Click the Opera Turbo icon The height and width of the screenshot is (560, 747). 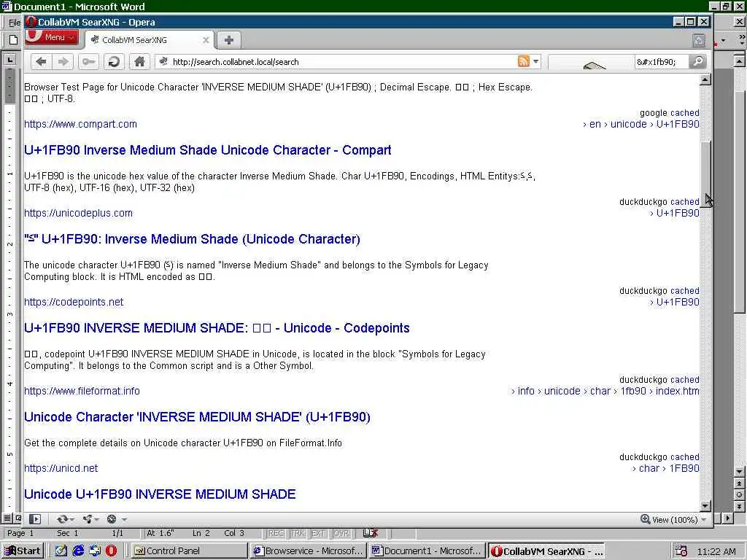112,519
